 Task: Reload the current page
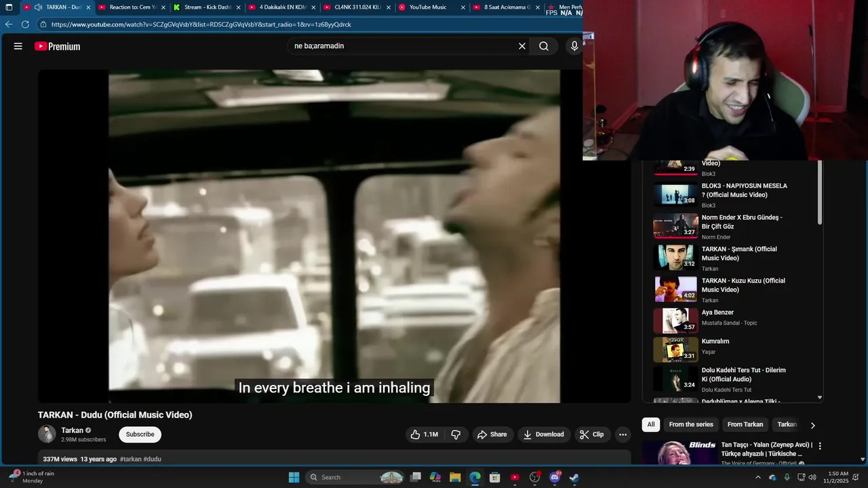(25, 24)
